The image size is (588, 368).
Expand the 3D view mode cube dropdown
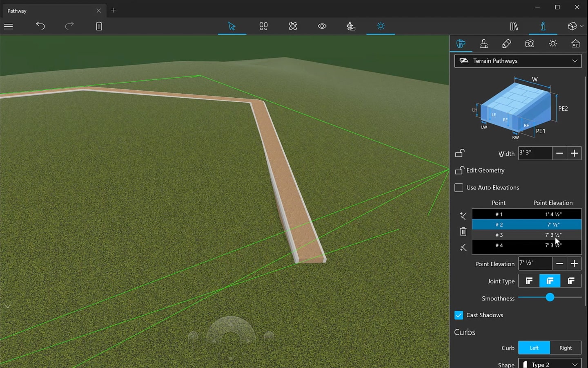575,26
